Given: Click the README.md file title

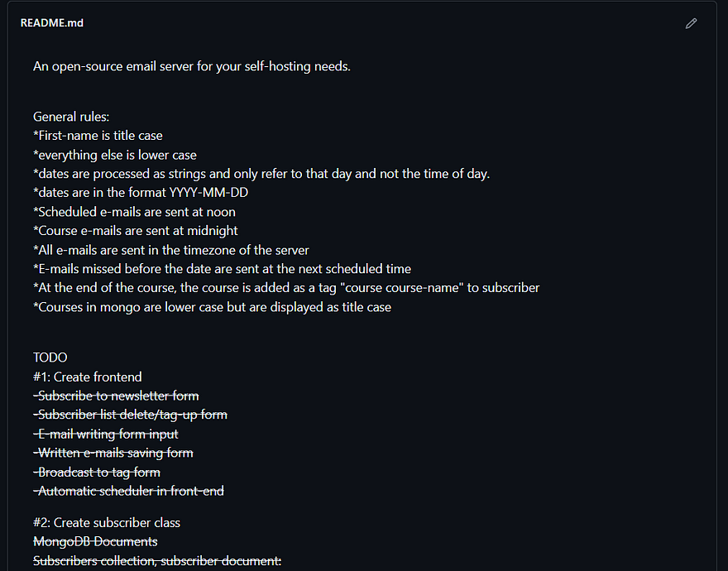Looking at the screenshot, I should 52,23.
